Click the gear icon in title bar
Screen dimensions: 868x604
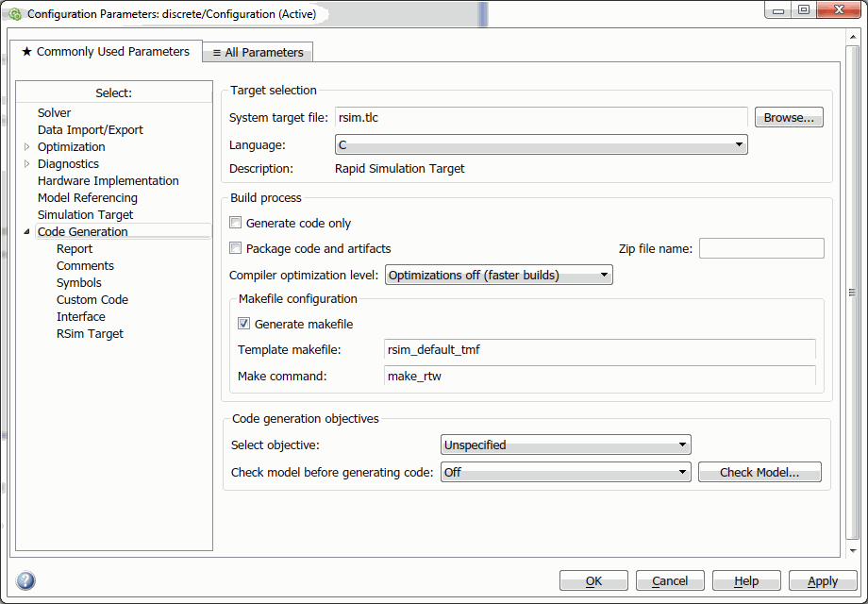click(x=15, y=14)
